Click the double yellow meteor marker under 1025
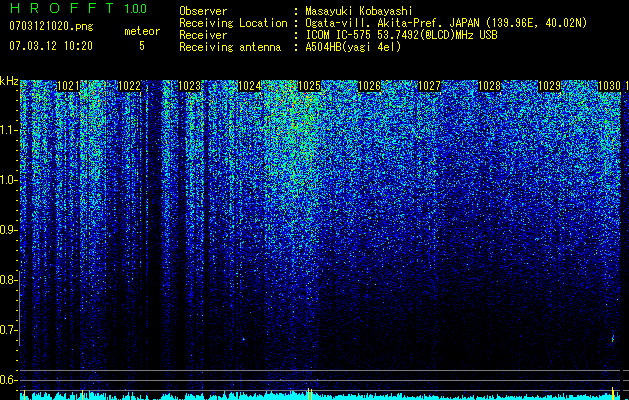The height and width of the screenshot is (400, 629). [x=309, y=394]
